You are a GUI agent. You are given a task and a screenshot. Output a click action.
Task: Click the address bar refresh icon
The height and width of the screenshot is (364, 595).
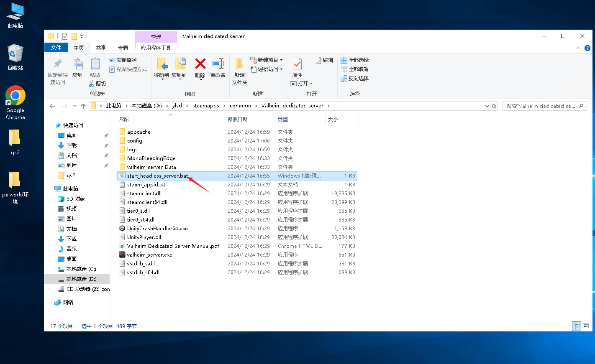coord(494,106)
